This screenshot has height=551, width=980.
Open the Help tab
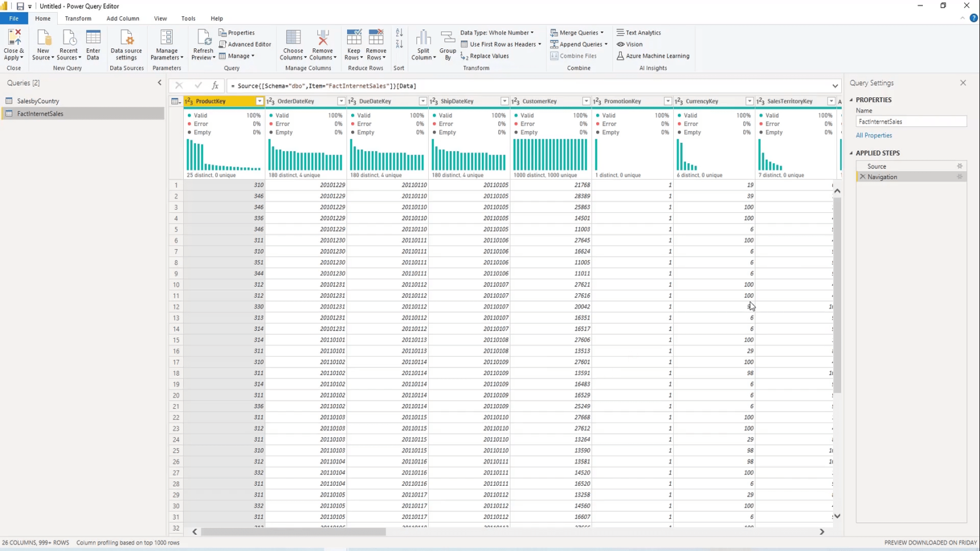tap(217, 19)
